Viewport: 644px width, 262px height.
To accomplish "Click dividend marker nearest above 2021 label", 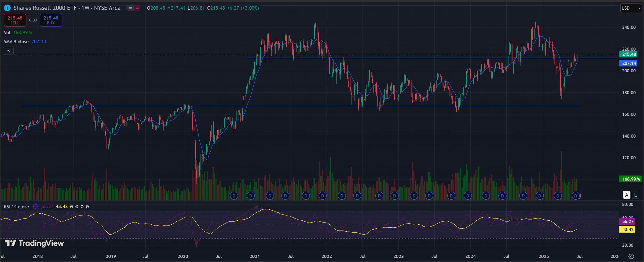I will pos(251,196).
